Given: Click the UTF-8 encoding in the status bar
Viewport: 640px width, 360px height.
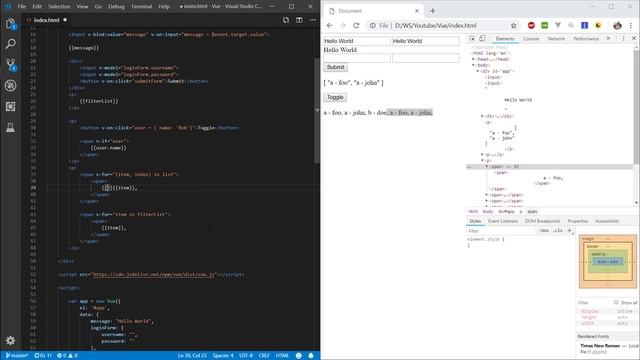Looking at the screenshot, I should point(246,356).
